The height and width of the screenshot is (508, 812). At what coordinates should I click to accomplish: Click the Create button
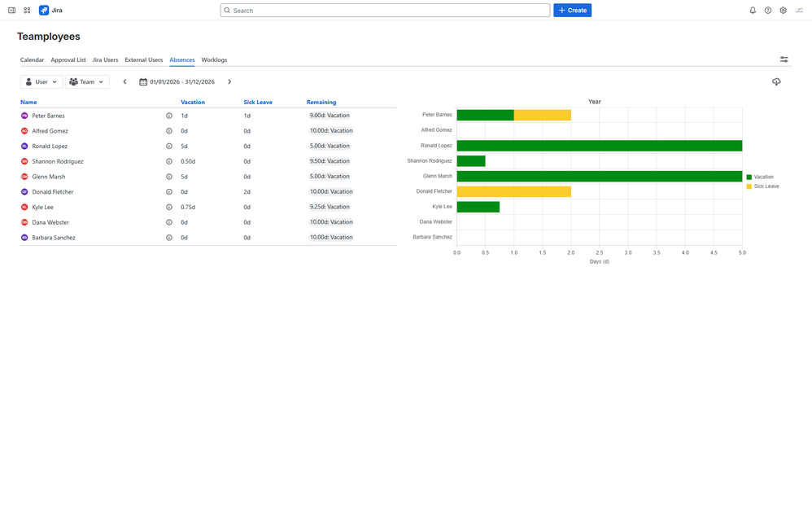tap(572, 11)
